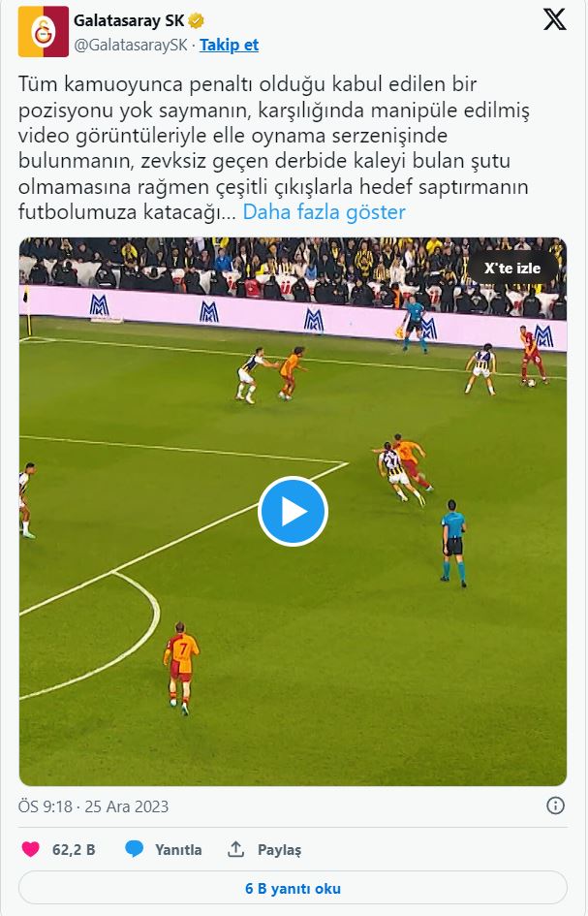This screenshot has height=916, width=588.
Task: Follow via the Takip et link
Action: [x=229, y=45]
